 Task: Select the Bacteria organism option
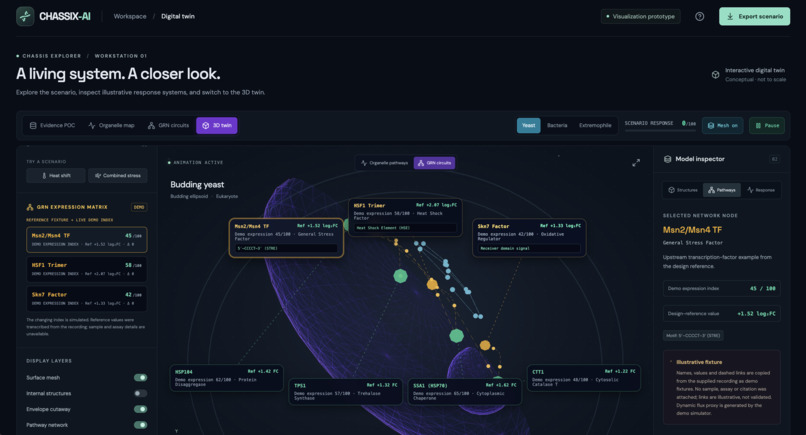click(x=557, y=125)
